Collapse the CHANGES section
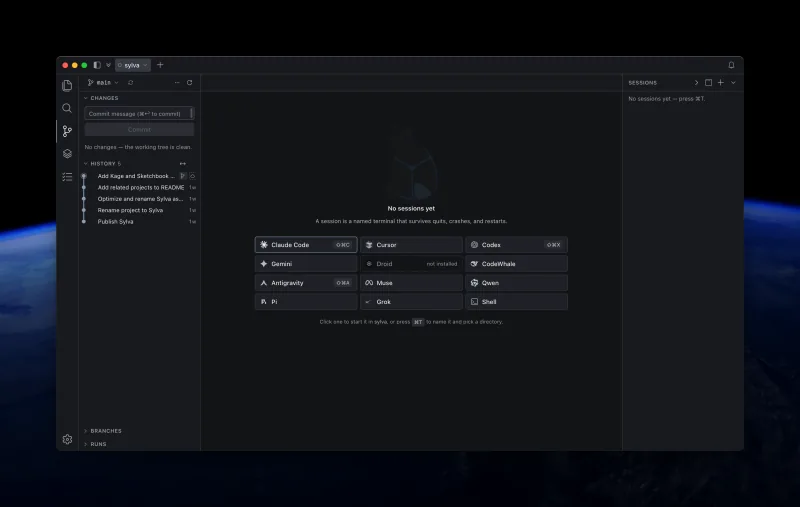Screen dimensions: 800x507 point(101,98)
